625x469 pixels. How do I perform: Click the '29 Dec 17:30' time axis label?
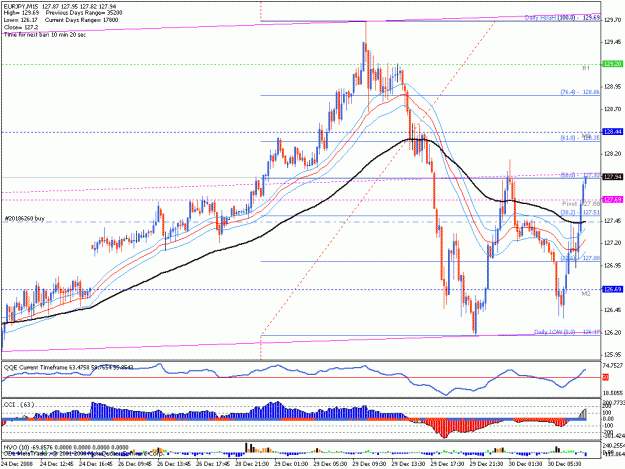(447, 464)
